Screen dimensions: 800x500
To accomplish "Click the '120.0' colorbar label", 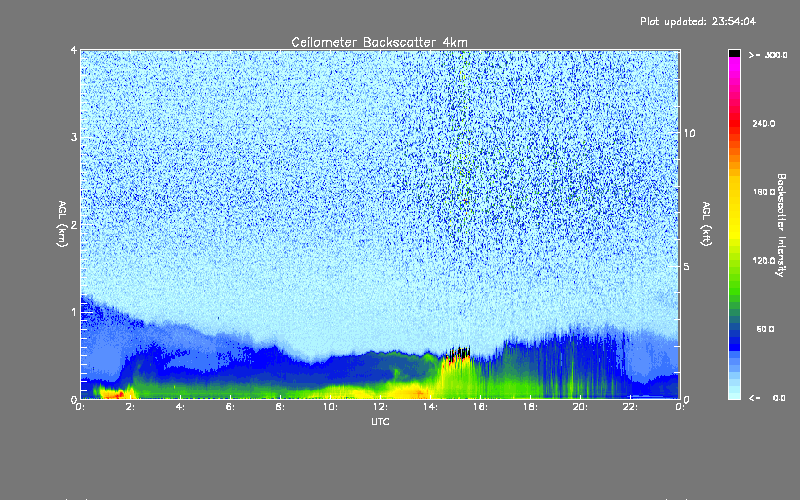I will pyautogui.click(x=764, y=260).
